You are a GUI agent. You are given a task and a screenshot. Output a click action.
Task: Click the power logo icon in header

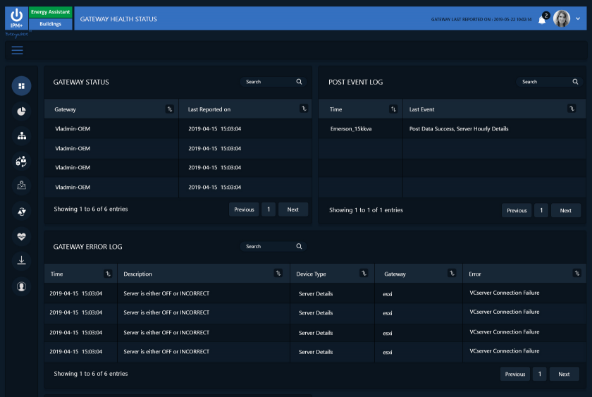16,18
